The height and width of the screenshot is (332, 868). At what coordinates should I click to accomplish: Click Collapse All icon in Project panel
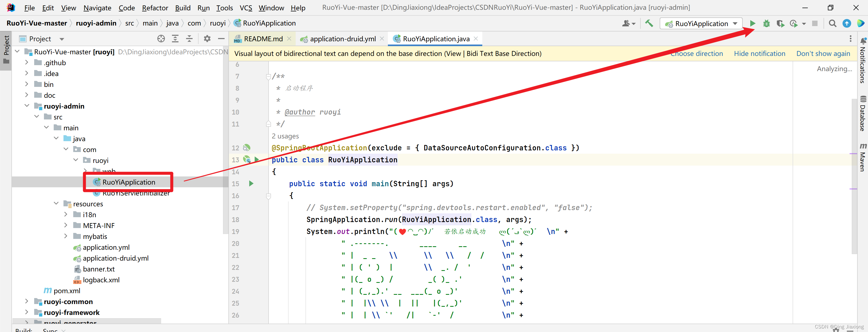click(189, 39)
